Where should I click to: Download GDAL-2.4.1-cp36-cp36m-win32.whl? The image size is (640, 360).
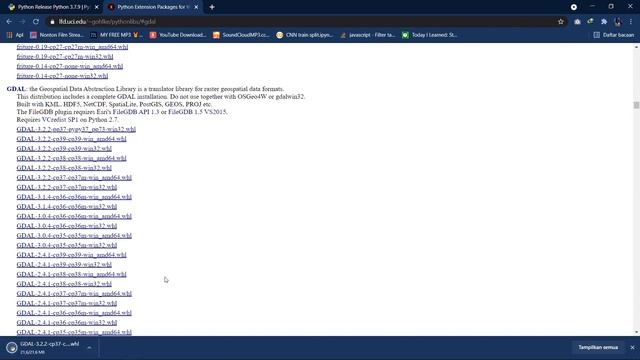click(67, 322)
